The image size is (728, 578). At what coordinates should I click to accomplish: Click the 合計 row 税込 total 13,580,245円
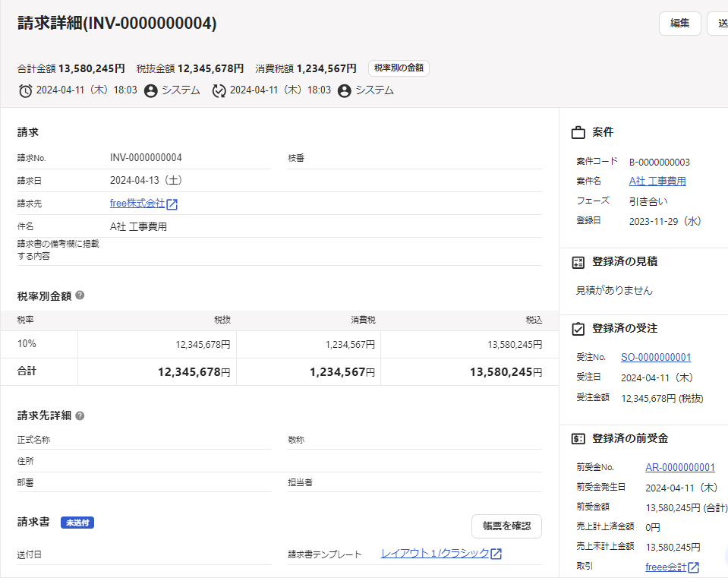point(506,372)
